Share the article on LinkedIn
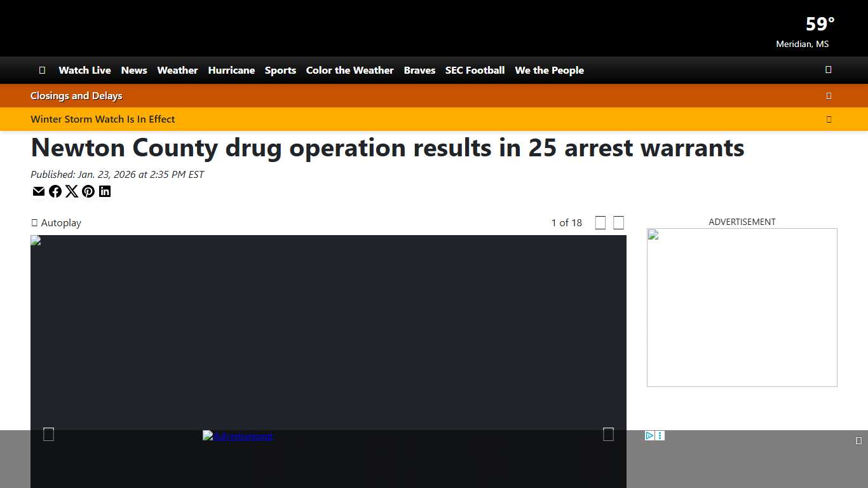Screen dimensions: 868x488 pyautogui.click(x=105, y=191)
